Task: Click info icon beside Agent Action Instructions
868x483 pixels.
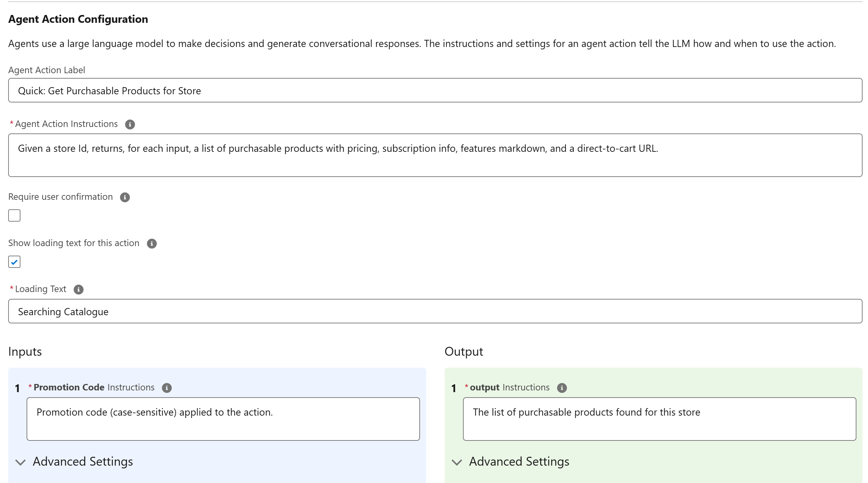Action: [x=130, y=125]
